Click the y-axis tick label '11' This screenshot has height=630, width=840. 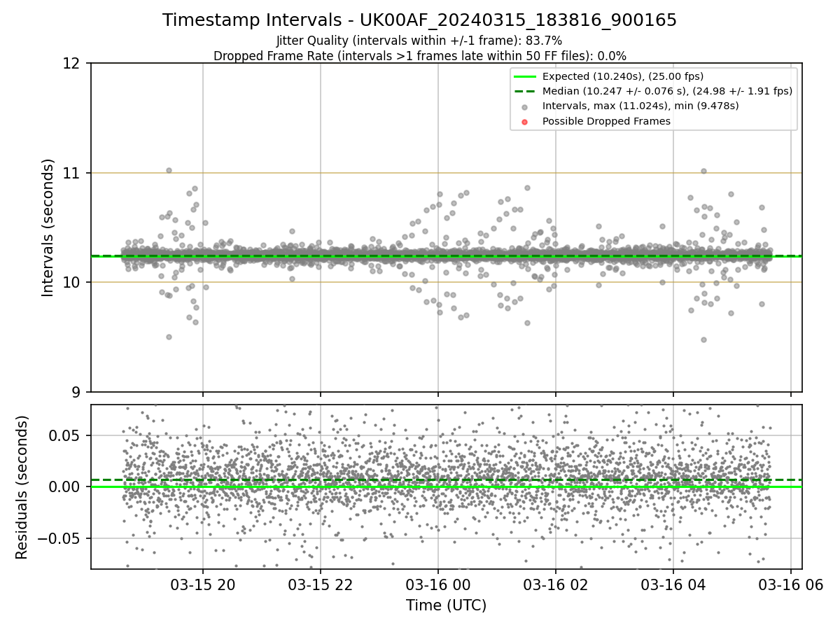(71, 173)
